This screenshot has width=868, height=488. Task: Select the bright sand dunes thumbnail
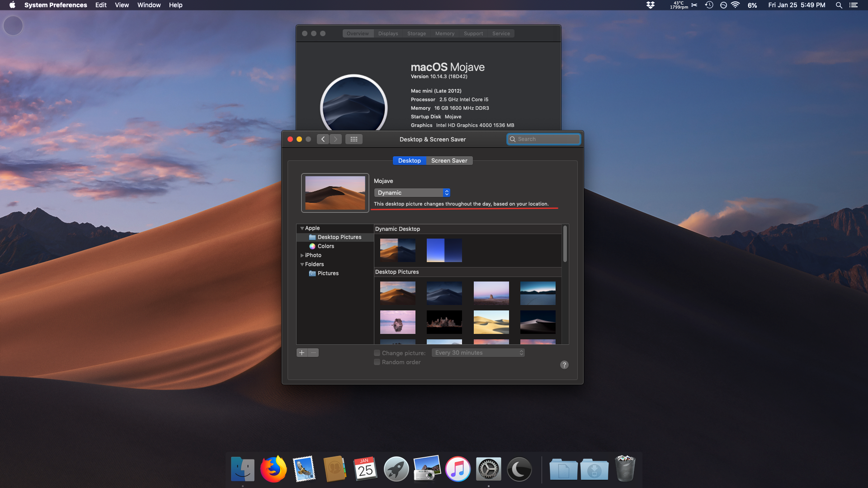point(491,322)
